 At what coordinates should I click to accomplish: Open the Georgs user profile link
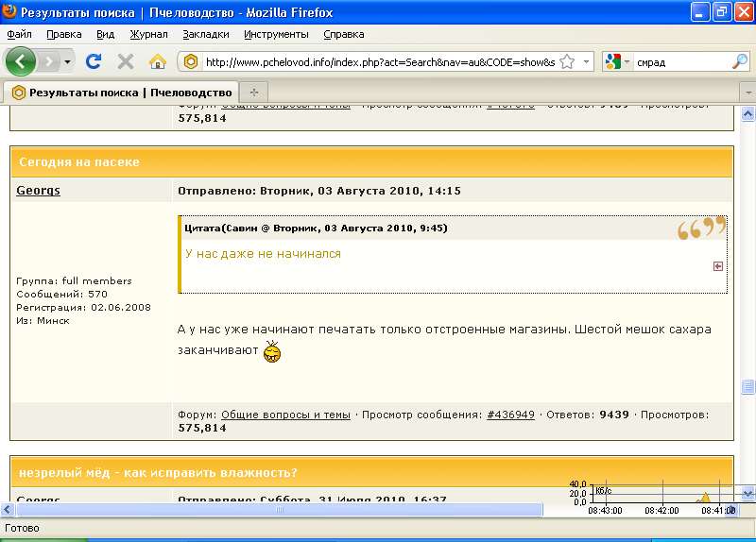click(38, 191)
